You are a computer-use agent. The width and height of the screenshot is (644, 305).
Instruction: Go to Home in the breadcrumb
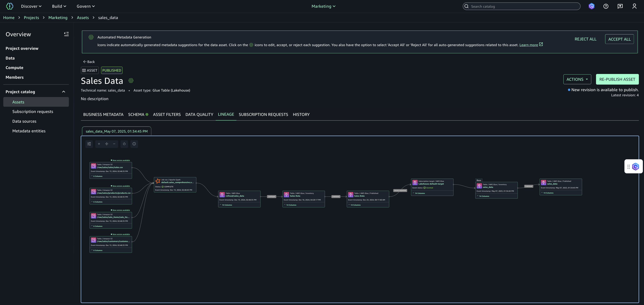(x=9, y=18)
